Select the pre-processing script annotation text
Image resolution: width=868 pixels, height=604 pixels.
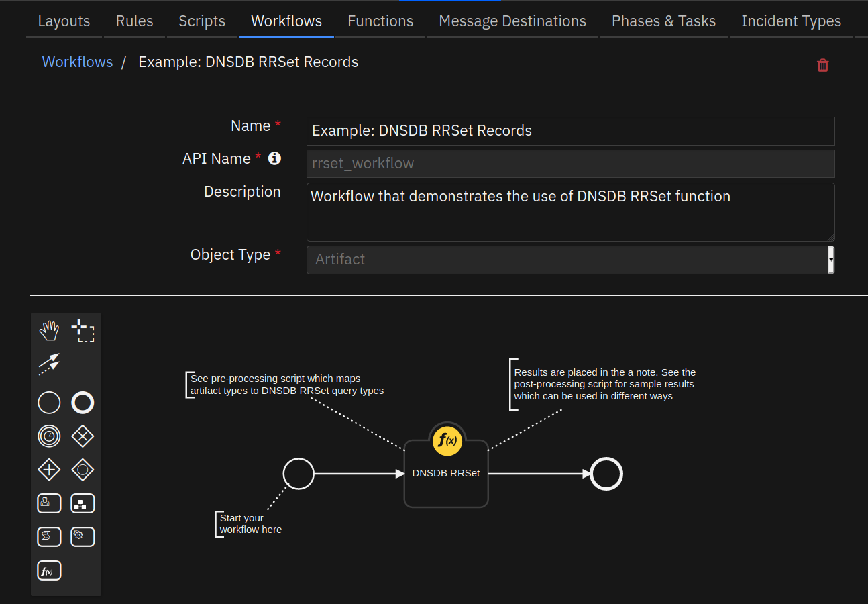click(x=287, y=385)
